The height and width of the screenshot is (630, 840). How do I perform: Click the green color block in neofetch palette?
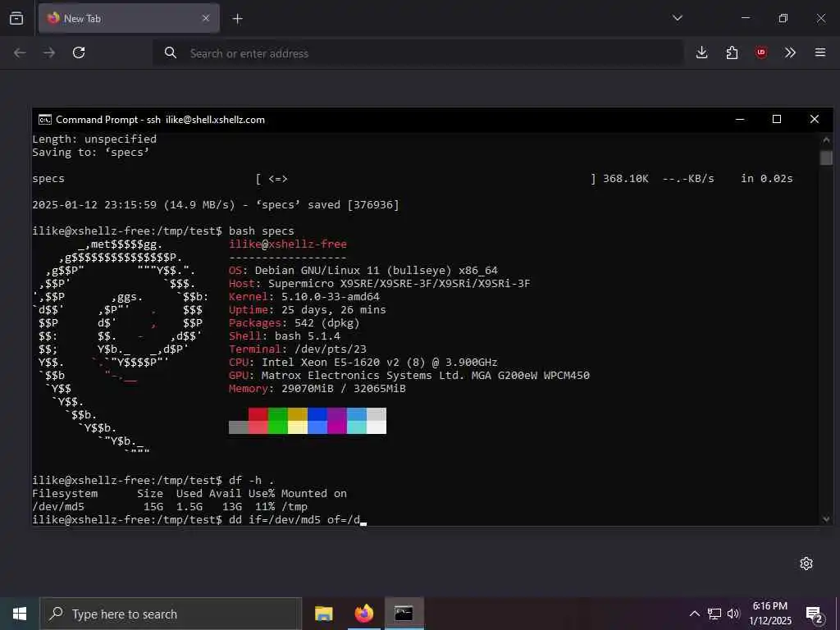[278, 414]
